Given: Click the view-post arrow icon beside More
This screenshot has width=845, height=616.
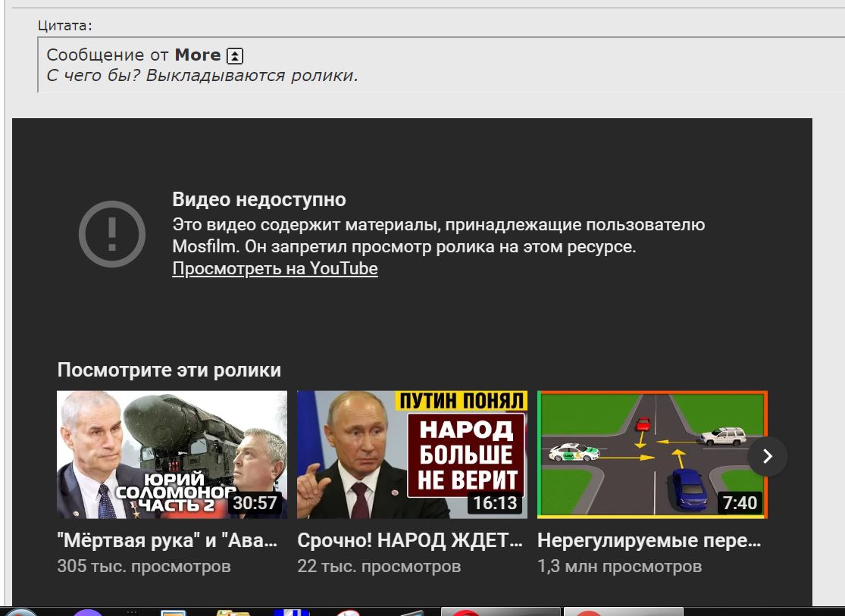Looking at the screenshot, I should click(x=236, y=55).
